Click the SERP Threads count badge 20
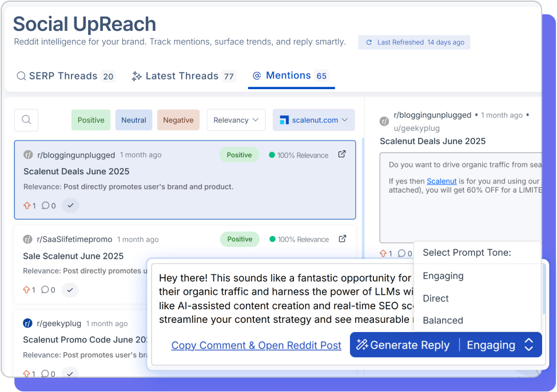The width and height of the screenshot is (557, 392). click(108, 77)
